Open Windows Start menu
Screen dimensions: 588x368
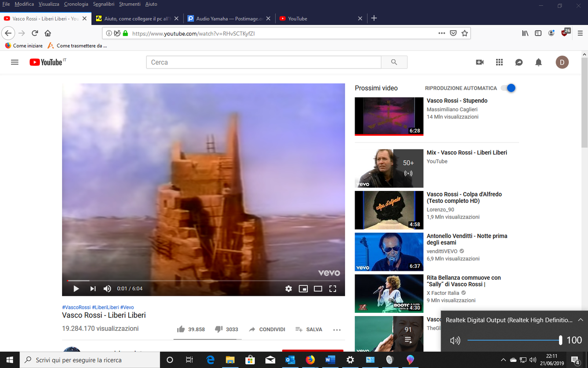pyautogui.click(x=10, y=360)
